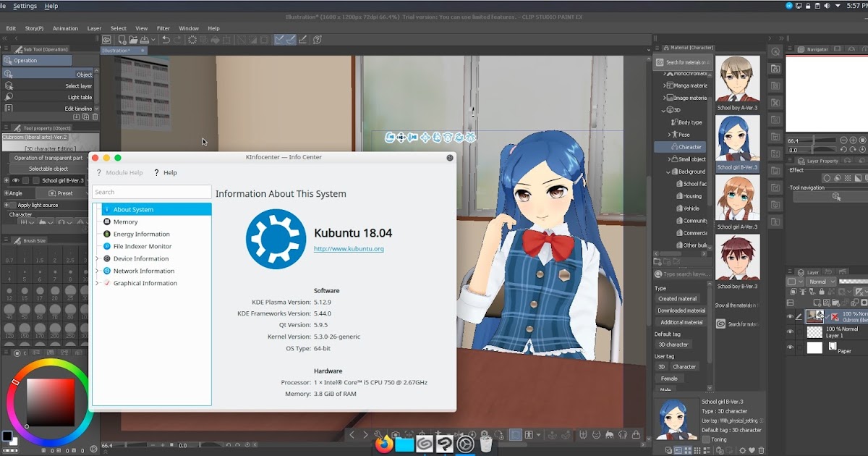
Task: Toggle the eye for School girl B-Ver.3 object
Action: click(x=16, y=180)
